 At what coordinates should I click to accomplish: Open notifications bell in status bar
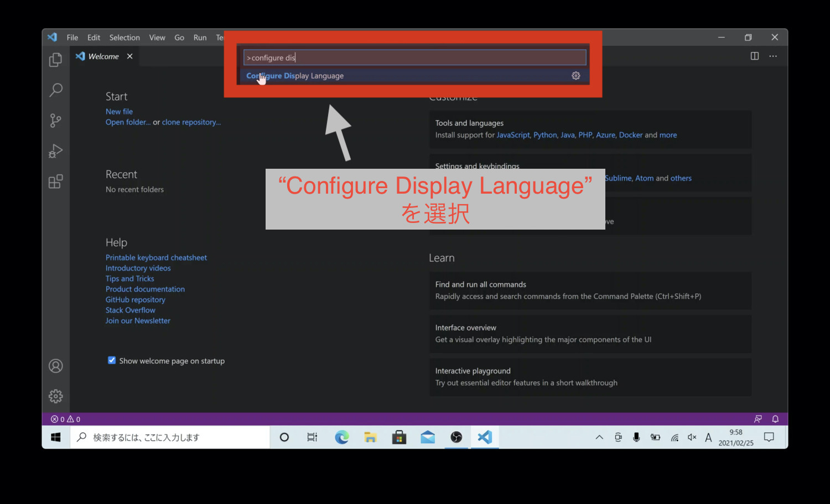[775, 419]
